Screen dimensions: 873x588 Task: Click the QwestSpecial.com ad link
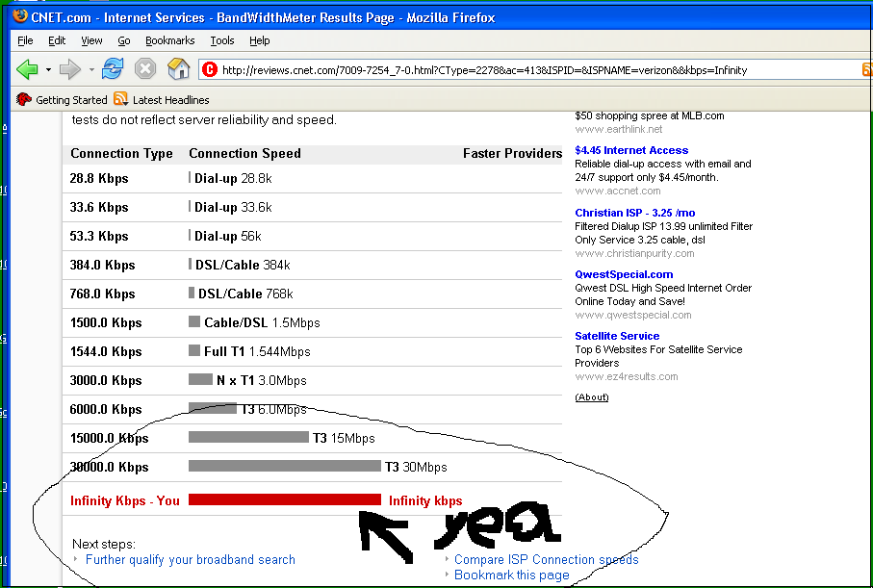624,274
